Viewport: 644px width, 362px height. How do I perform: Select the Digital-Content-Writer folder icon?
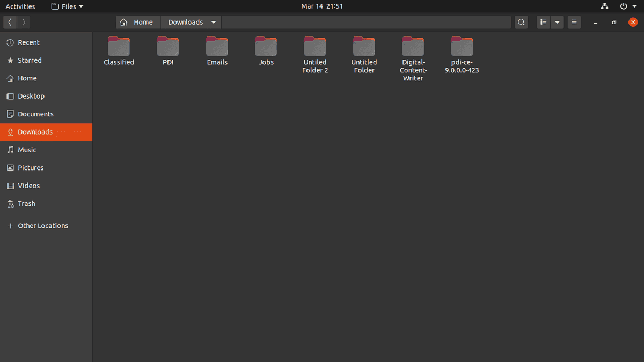pos(413,46)
